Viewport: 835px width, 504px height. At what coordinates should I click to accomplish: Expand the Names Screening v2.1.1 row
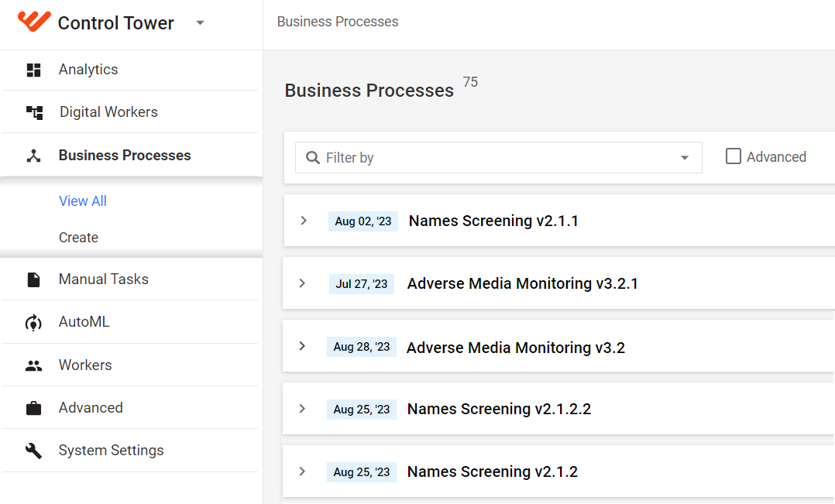pos(304,221)
